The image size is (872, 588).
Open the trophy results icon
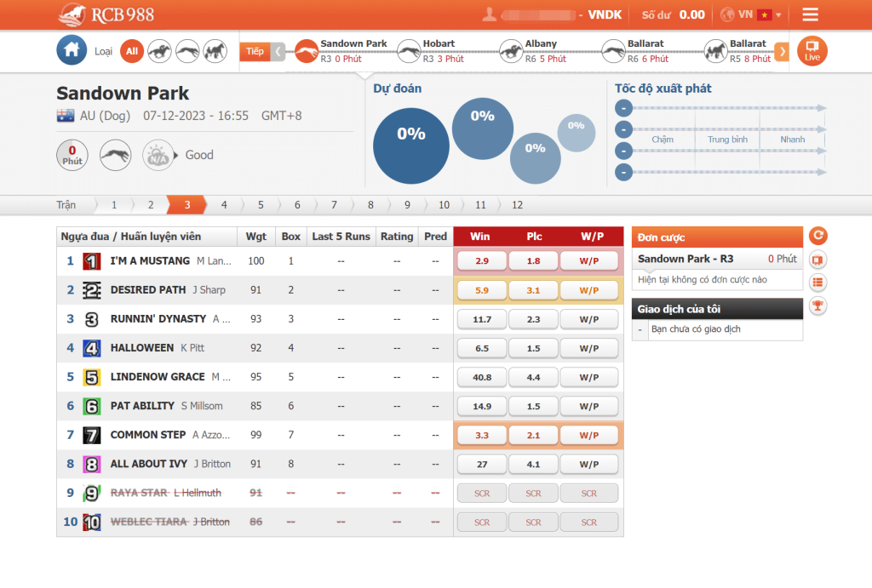817,305
